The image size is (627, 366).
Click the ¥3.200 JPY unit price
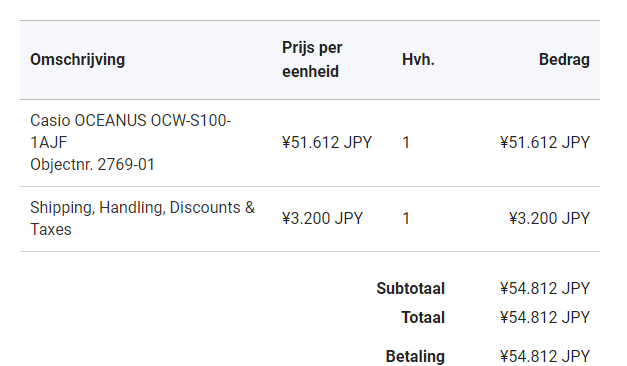coord(322,218)
